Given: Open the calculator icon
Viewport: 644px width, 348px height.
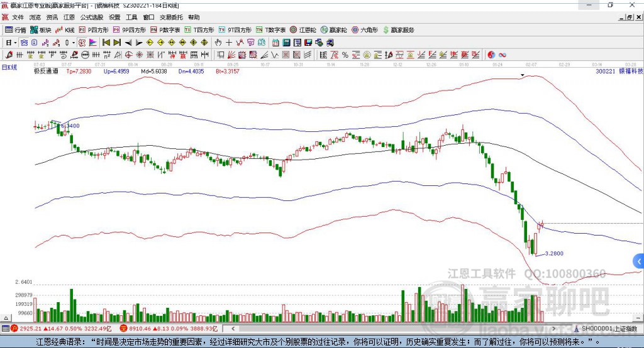Looking at the screenshot, I should pyautogui.click(x=286, y=43).
